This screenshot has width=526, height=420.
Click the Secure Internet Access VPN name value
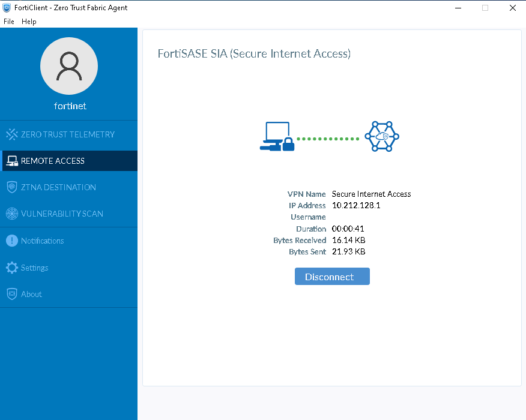371,194
